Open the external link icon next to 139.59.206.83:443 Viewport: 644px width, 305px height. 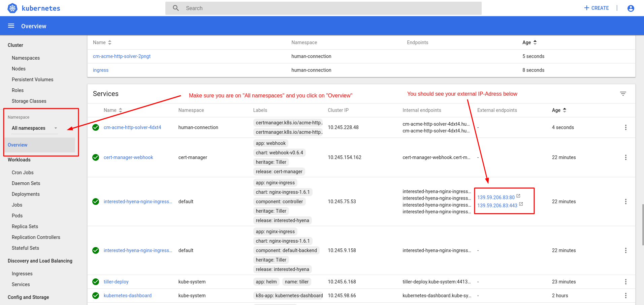521,204
